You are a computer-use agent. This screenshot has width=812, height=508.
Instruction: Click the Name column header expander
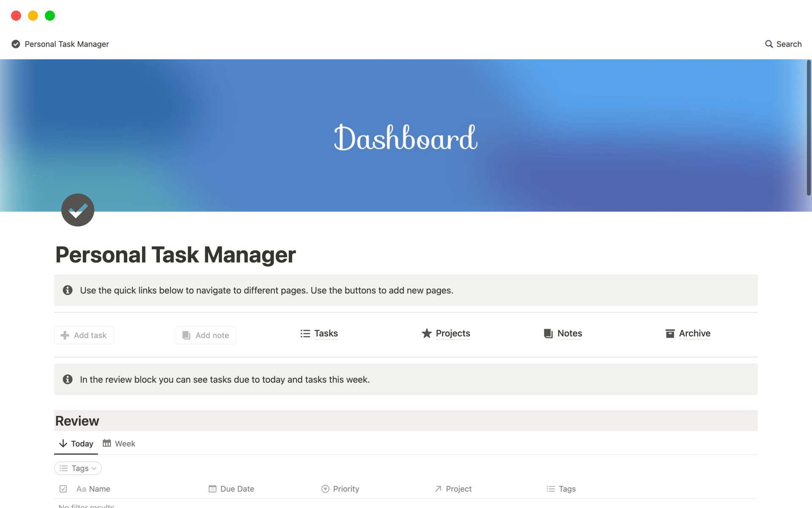pyautogui.click(x=198, y=488)
